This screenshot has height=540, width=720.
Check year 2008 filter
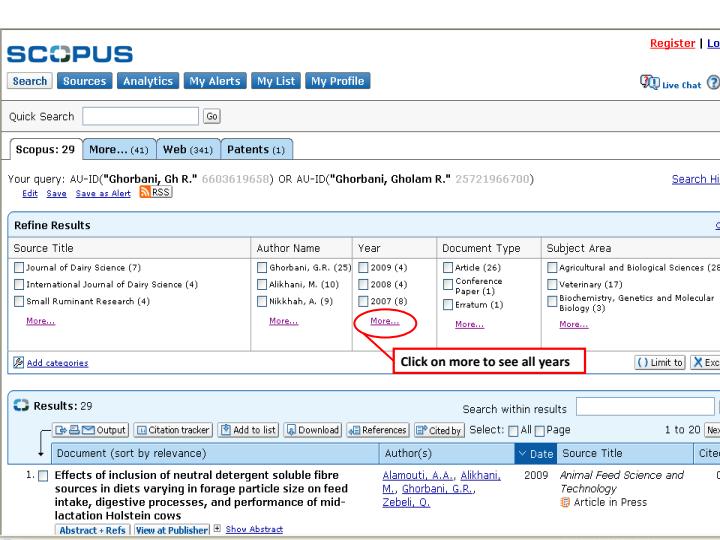tap(363, 284)
